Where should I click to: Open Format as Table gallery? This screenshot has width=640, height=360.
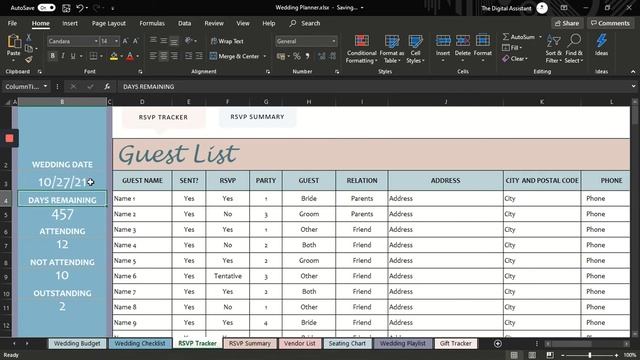click(391, 49)
